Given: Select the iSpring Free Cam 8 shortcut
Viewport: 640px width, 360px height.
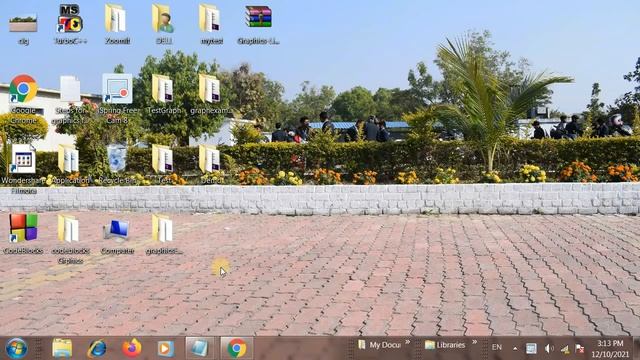Looking at the screenshot, I should pos(118,89).
